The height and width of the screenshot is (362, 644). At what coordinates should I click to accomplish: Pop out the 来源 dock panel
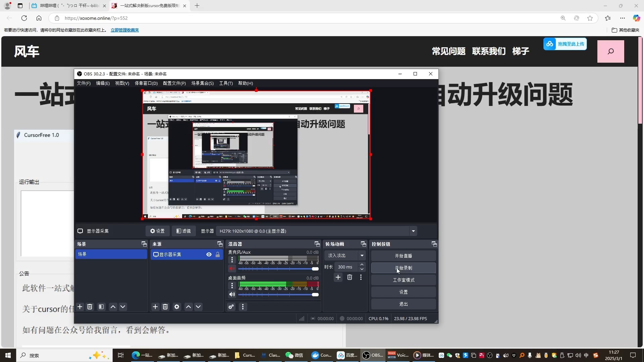(220, 244)
